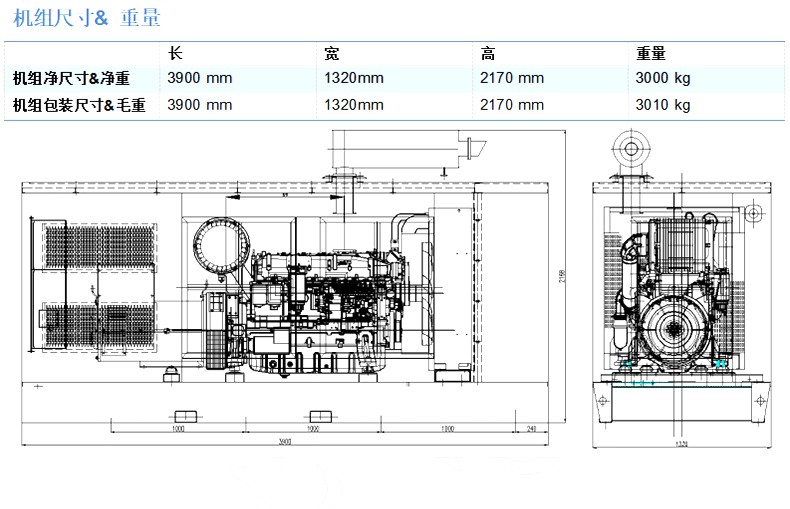Click the 3900 length dimension under the drawing
The height and width of the screenshot is (509, 790).
click(286, 442)
